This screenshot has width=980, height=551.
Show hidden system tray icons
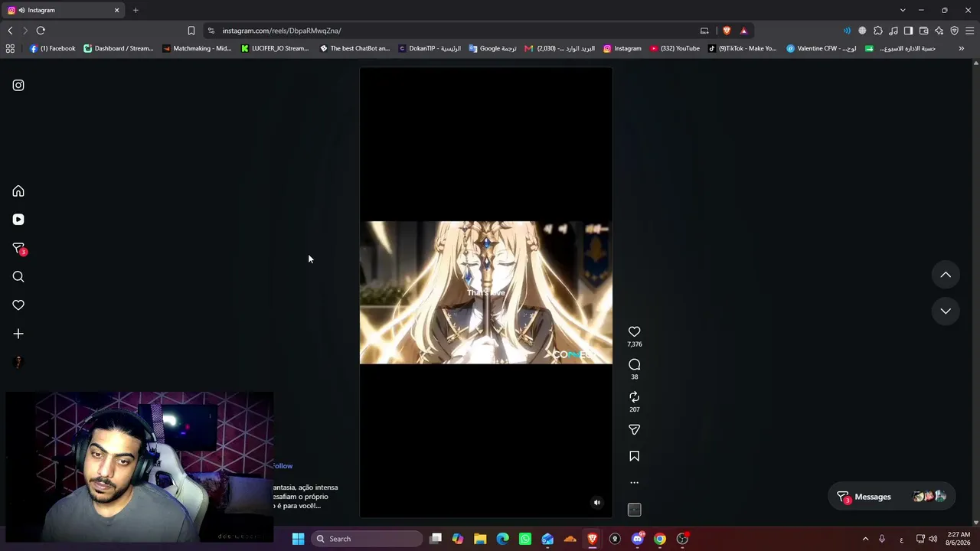pos(865,539)
